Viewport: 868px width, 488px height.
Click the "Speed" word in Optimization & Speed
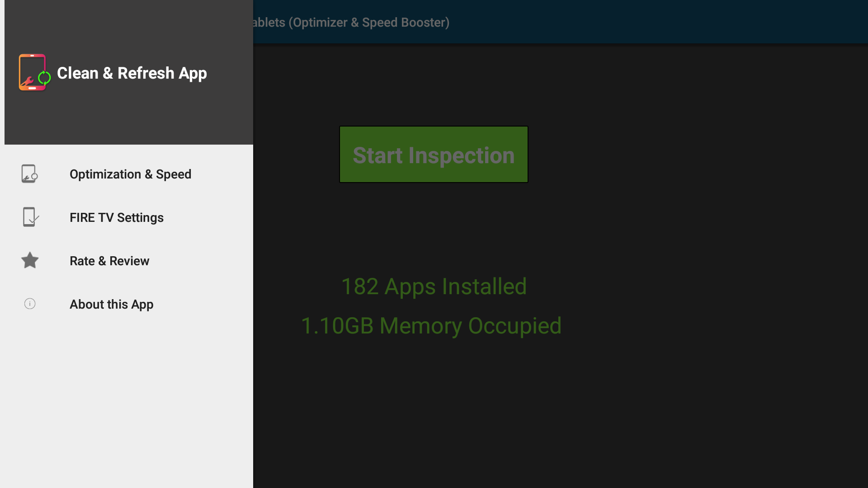[174, 174]
